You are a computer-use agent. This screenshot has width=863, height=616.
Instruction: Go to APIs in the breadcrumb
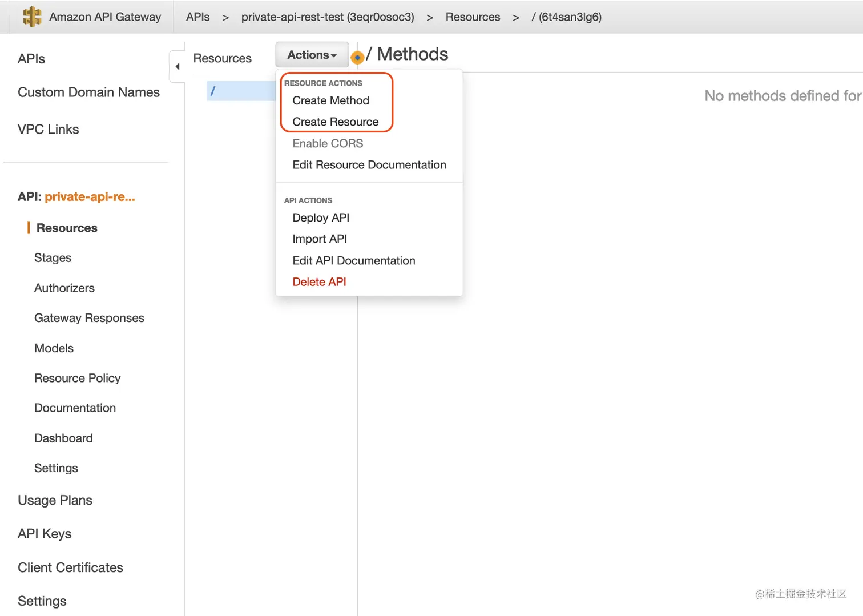[197, 17]
